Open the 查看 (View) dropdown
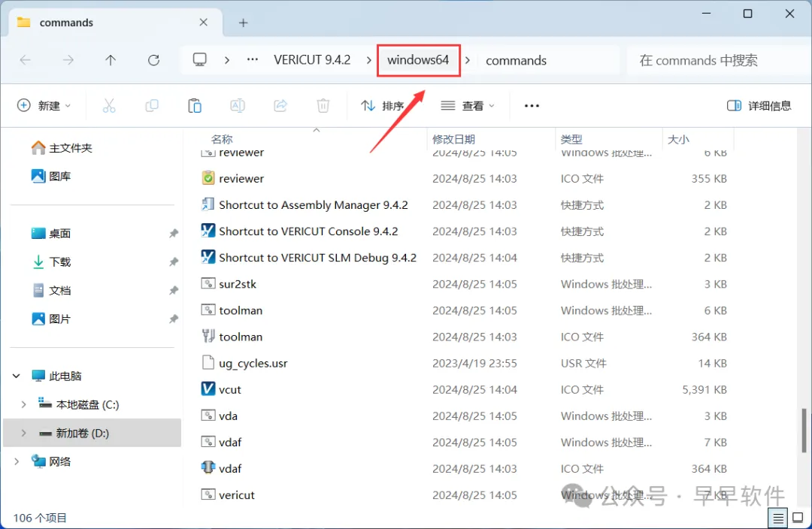This screenshot has width=812, height=529. [468, 106]
